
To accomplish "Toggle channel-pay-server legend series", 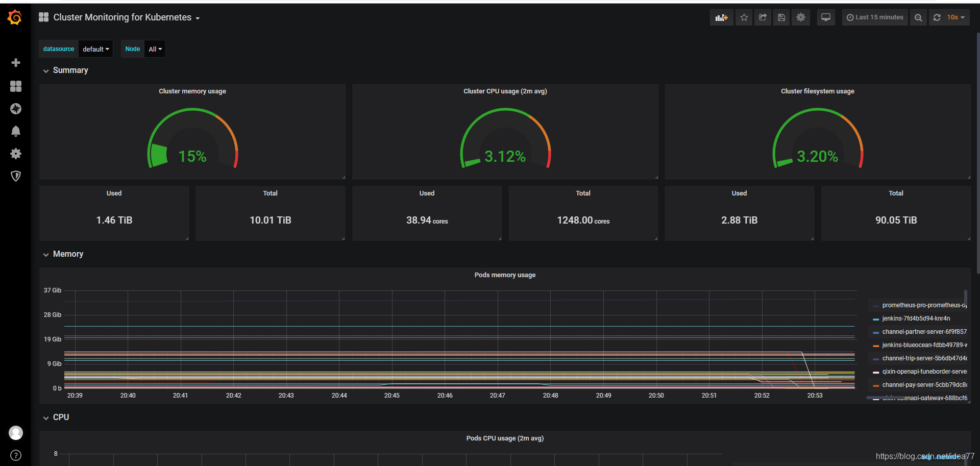I will tap(924, 385).
